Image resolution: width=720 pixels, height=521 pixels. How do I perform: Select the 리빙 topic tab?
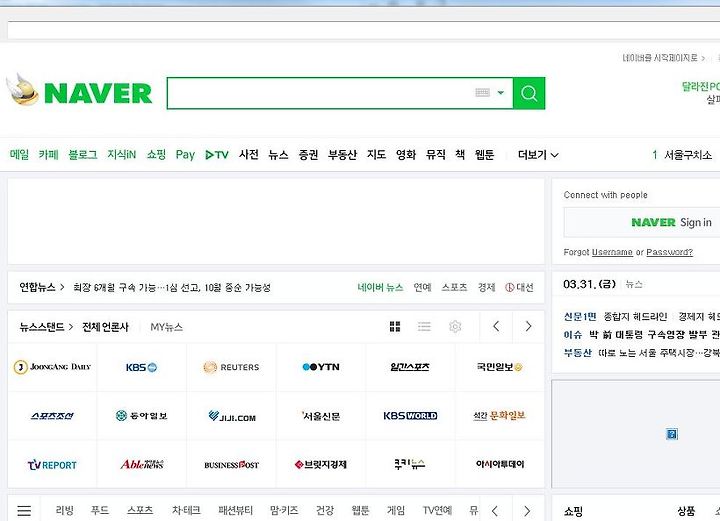point(64,510)
